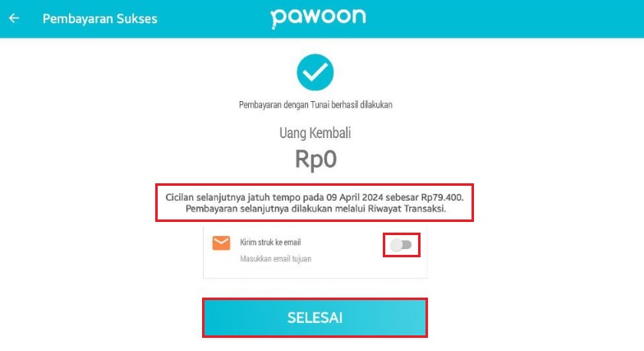Enable the send receipt to email switch
Image resolution: width=644 pixels, height=351 pixels.
[x=401, y=245]
